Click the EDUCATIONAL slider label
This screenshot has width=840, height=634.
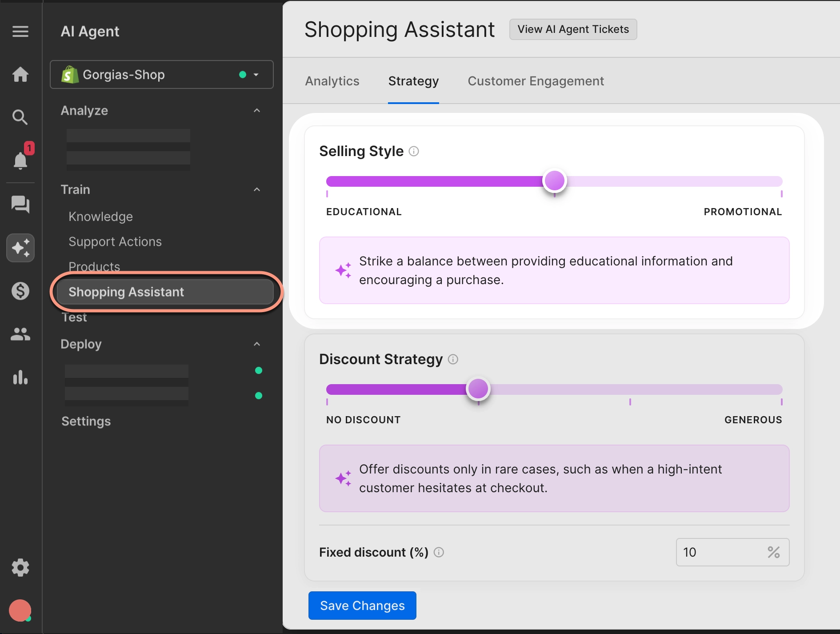coord(364,212)
